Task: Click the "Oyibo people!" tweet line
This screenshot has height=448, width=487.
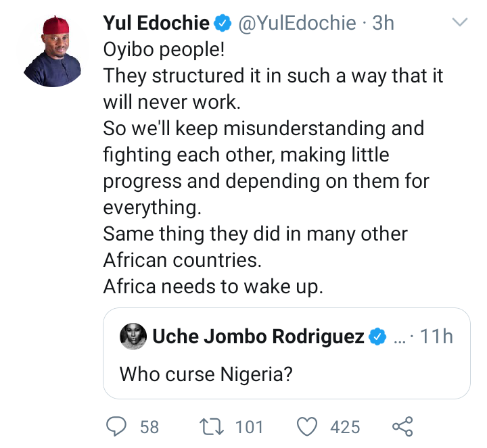Action: (x=162, y=49)
